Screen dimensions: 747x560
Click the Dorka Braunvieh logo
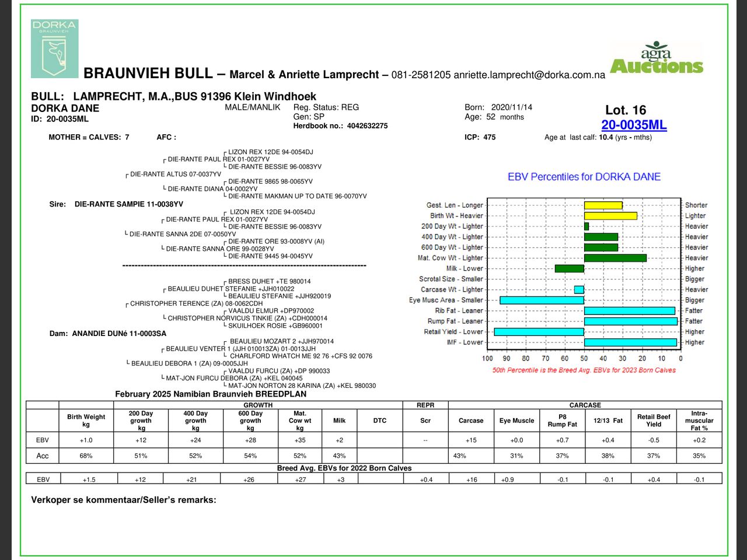(x=55, y=49)
